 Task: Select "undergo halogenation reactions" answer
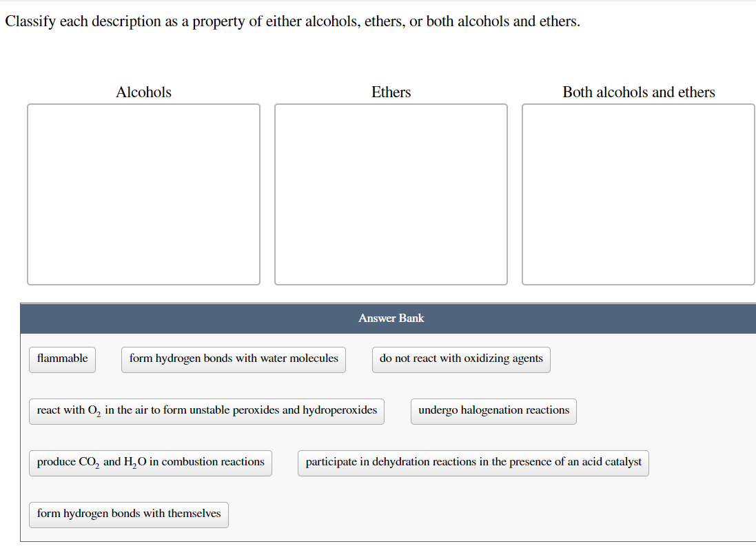click(493, 411)
